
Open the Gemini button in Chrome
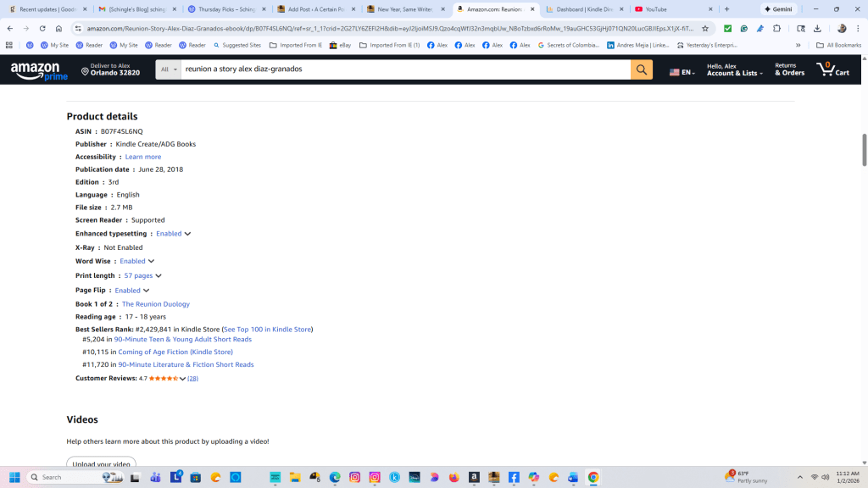pyautogui.click(x=778, y=9)
